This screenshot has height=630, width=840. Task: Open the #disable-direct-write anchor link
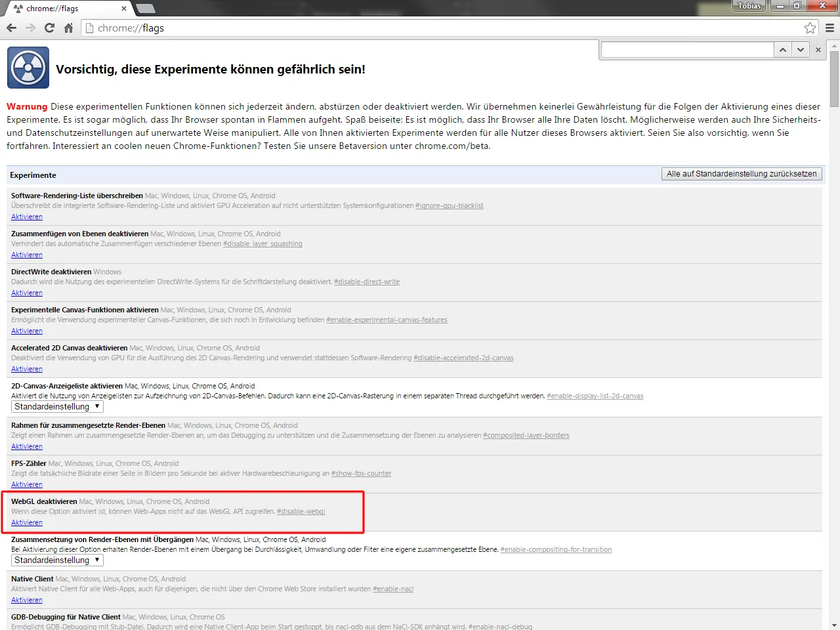click(x=367, y=282)
